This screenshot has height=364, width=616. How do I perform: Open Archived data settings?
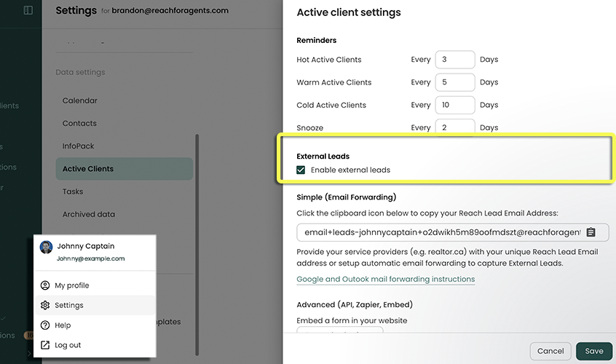click(x=88, y=214)
